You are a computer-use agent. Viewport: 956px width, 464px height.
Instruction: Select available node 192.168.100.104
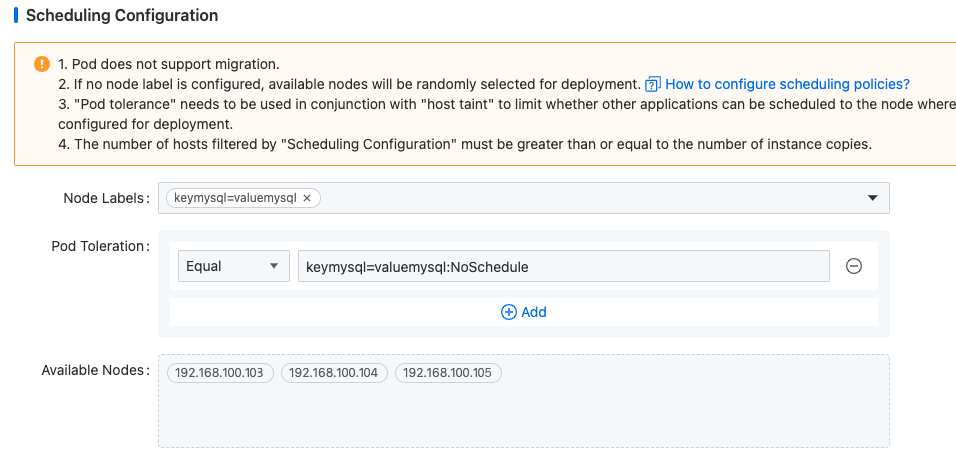tap(333, 373)
